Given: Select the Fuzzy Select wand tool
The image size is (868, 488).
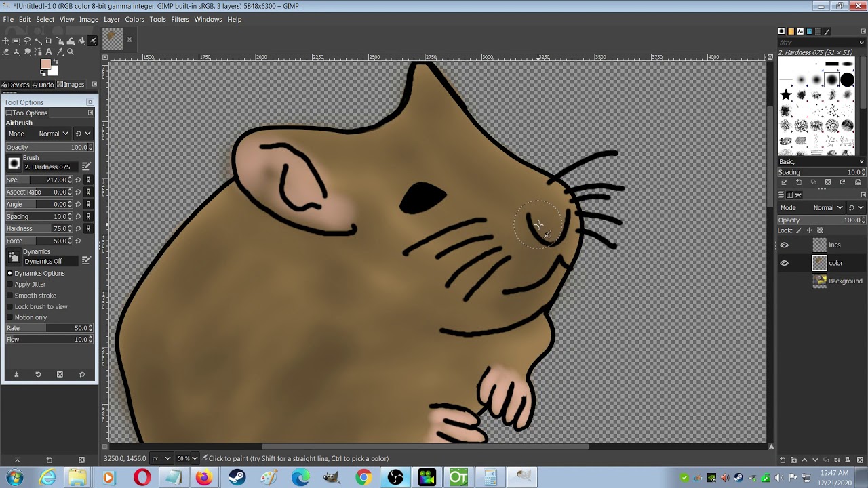Looking at the screenshot, I should click(38, 41).
